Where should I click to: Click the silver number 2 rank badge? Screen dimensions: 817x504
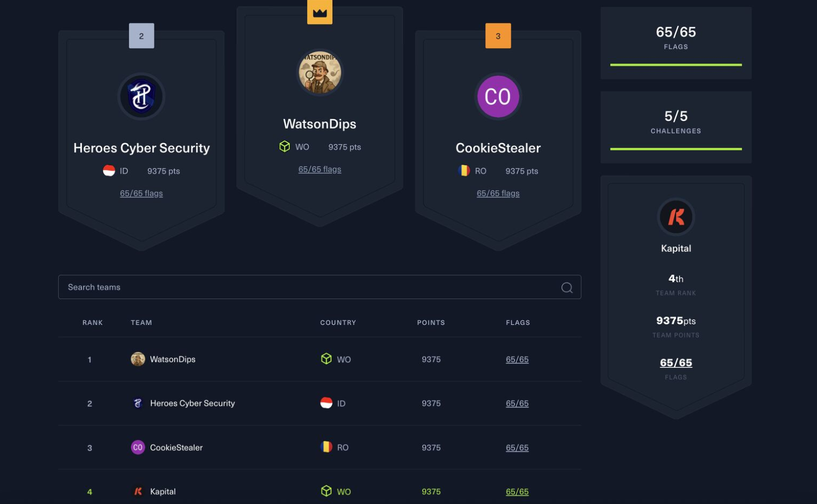click(141, 36)
